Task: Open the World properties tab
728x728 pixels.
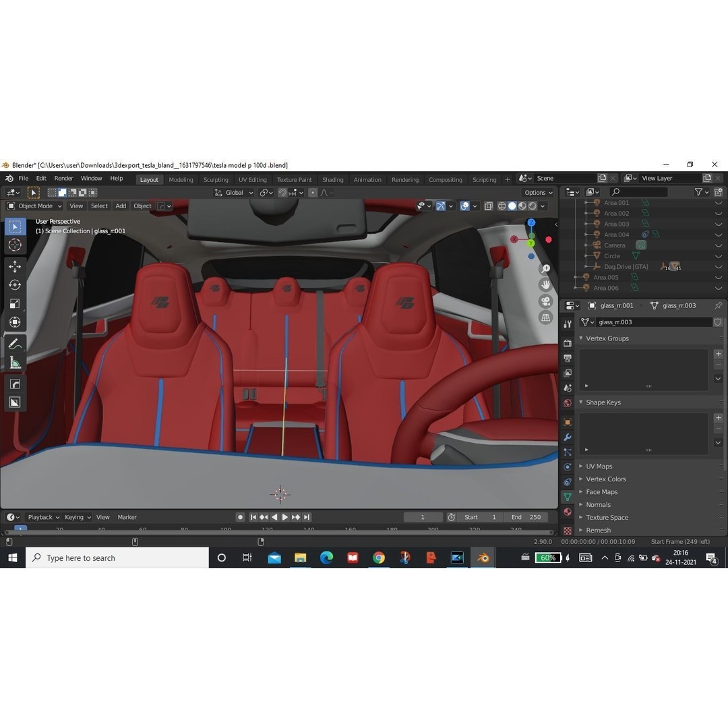Action: pyautogui.click(x=568, y=402)
